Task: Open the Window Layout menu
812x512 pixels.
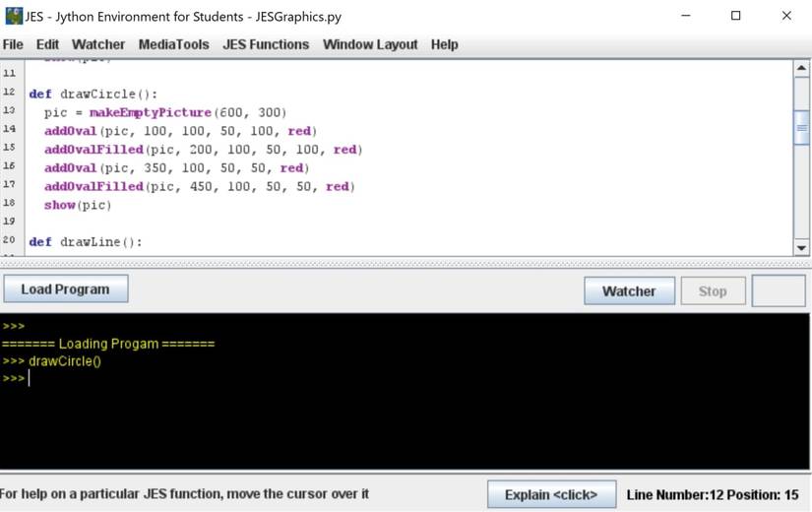Action: pyautogui.click(x=370, y=44)
